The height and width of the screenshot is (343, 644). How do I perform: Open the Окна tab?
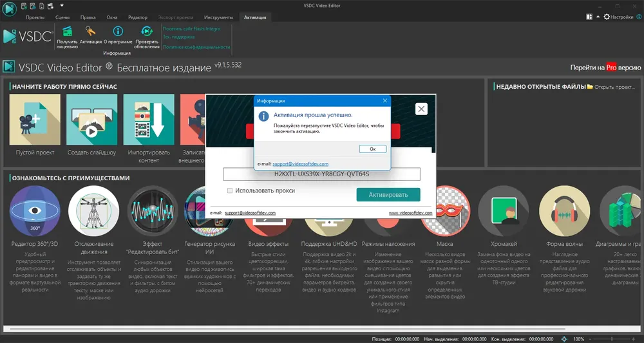click(111, 17)
